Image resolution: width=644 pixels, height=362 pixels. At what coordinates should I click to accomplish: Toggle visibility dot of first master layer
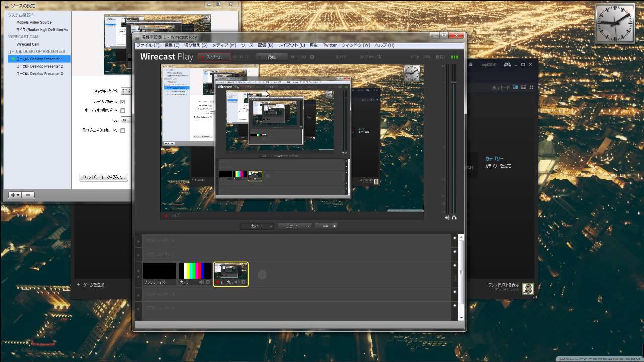[454, 239]
